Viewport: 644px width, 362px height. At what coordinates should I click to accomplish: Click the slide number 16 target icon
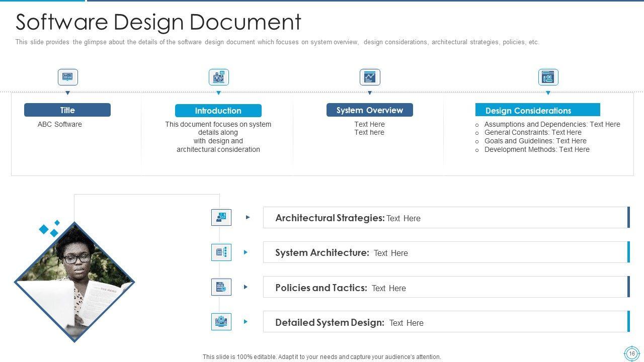[631, 353]
